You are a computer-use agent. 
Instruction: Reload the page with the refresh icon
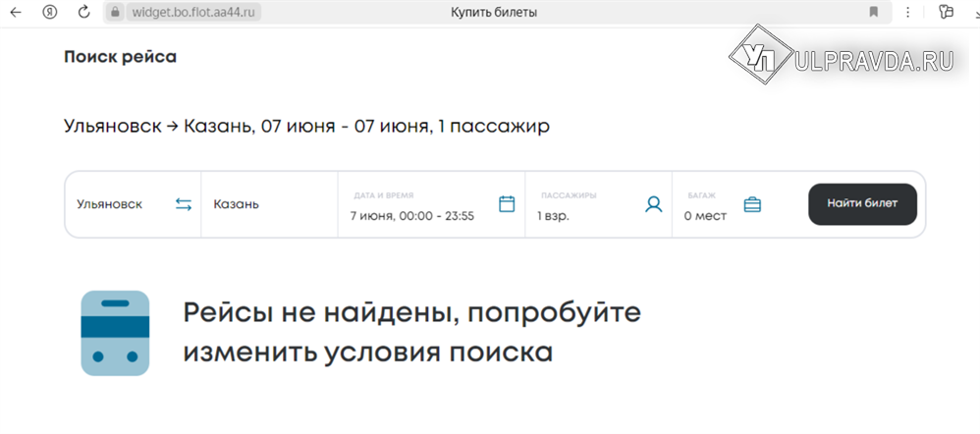pos(83,12)
